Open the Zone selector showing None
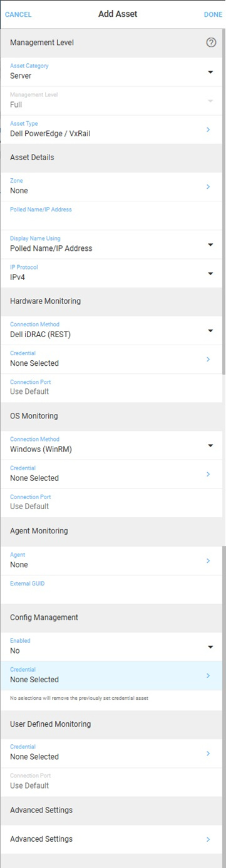Image resolution: width=226 pixels, height=868 pixels. click(111, 187)
